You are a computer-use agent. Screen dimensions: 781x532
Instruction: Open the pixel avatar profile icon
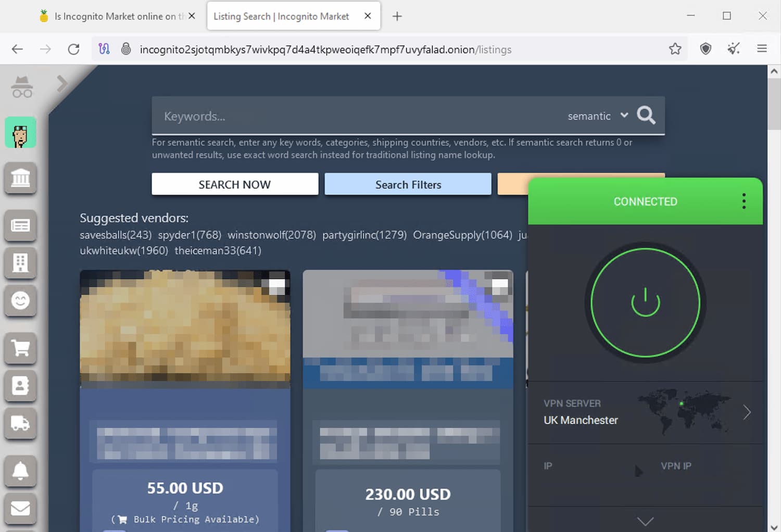(20, 133)
